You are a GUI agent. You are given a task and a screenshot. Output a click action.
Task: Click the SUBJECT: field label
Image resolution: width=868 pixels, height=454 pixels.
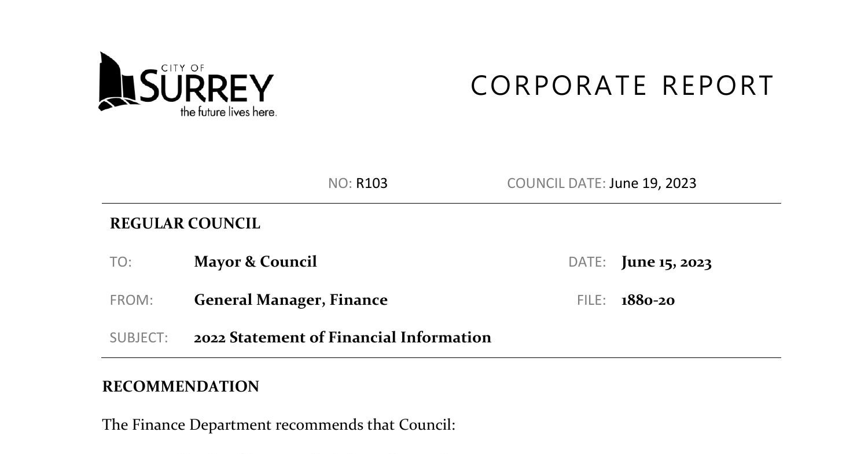(139, 338)
